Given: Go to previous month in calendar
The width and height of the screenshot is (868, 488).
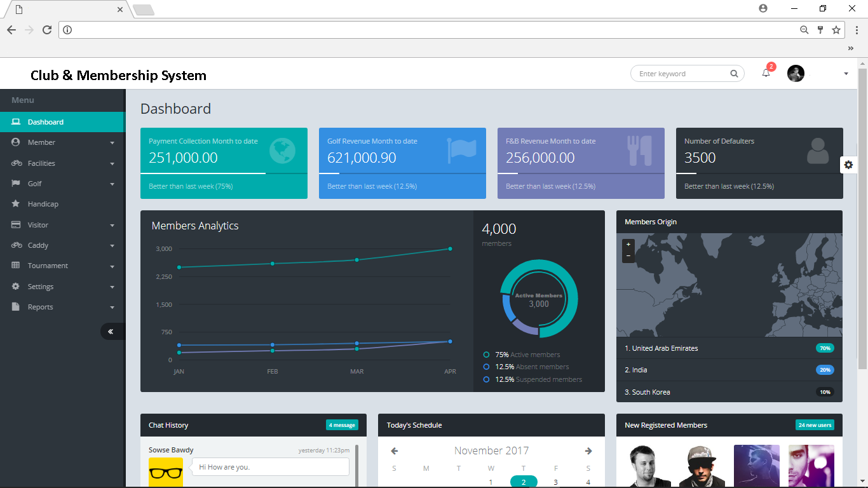Looking at the screenshot, I should (x=394, y=451).
